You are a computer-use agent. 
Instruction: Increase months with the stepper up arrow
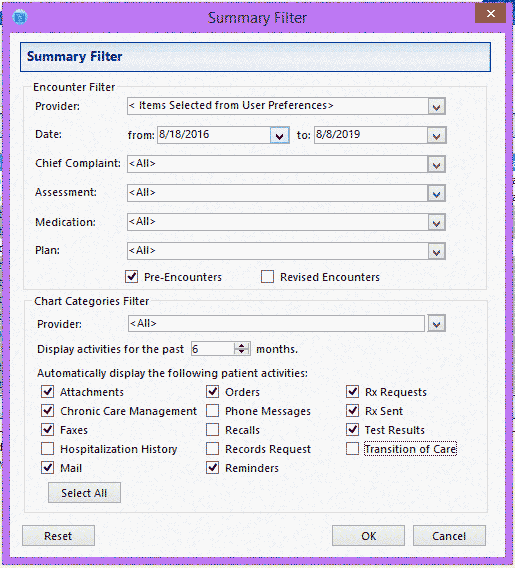pyautogui.click(x=242, y=346)
